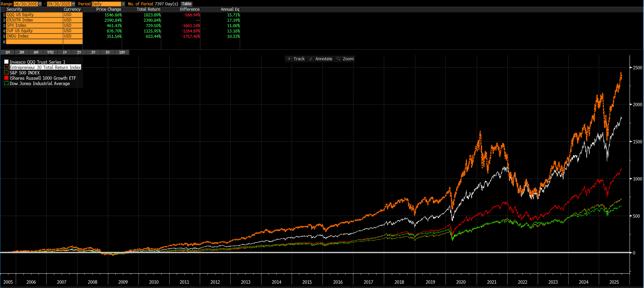
Task: Activate the Track crosshair tool
Action: [x=296, y=59]
